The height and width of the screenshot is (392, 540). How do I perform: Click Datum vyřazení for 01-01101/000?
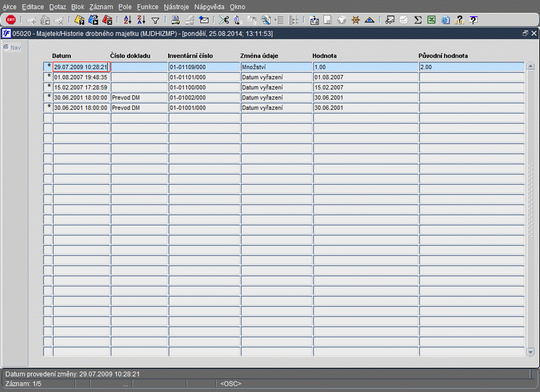pos(276,77)
